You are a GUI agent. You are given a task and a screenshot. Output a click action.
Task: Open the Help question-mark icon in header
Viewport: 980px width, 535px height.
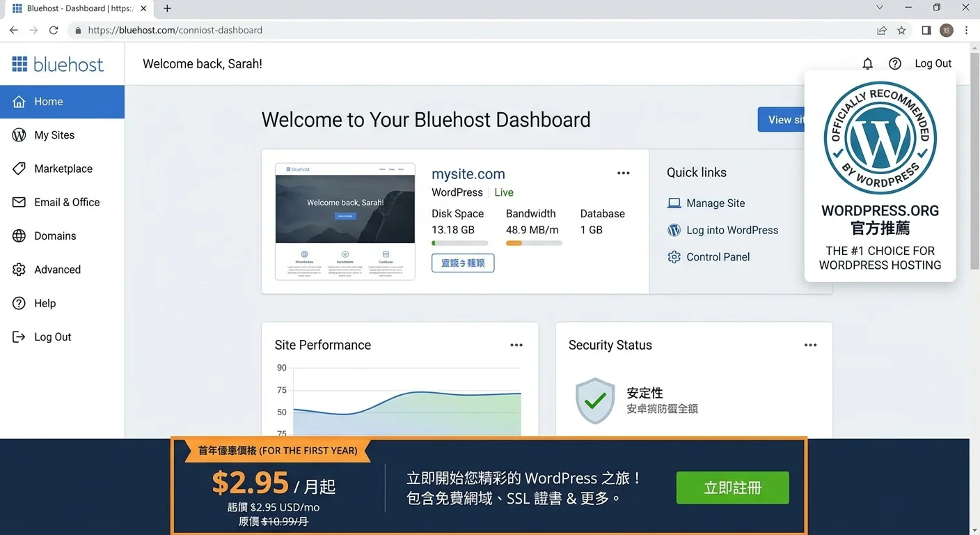tap(895, 63)
